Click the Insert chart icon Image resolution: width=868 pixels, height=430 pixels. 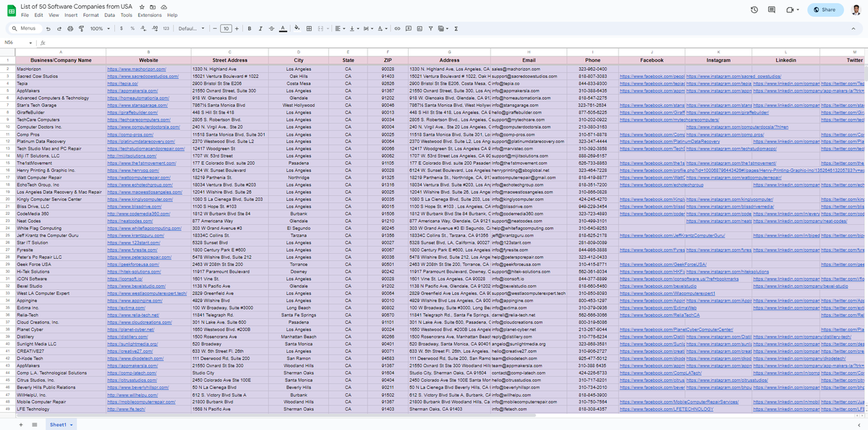[420, 28]
